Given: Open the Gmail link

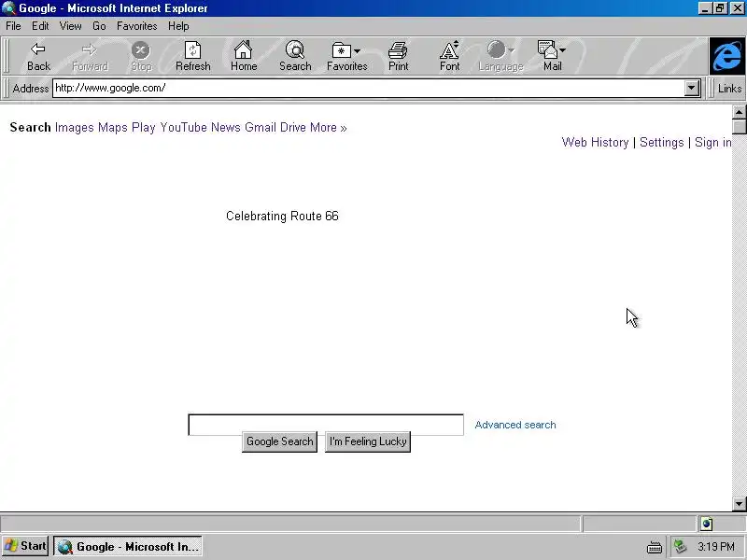Looking at the screenshot, I should point(261,128).
